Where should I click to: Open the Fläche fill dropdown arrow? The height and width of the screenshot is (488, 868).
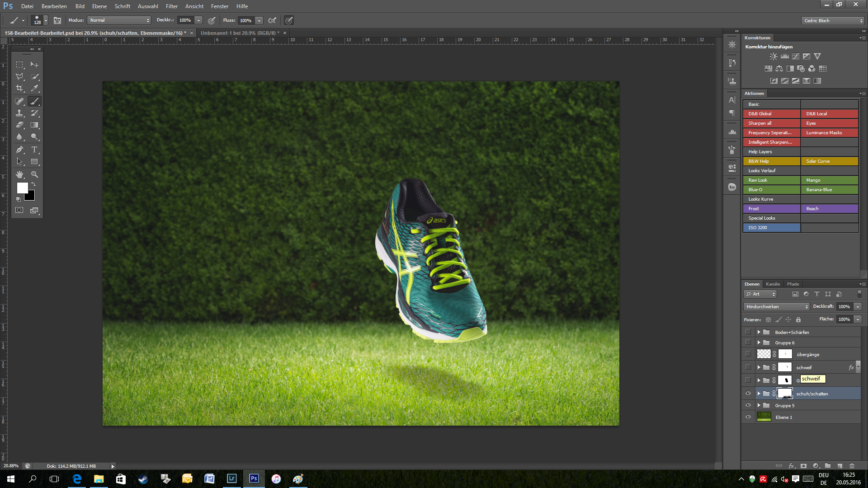(857, 319)
